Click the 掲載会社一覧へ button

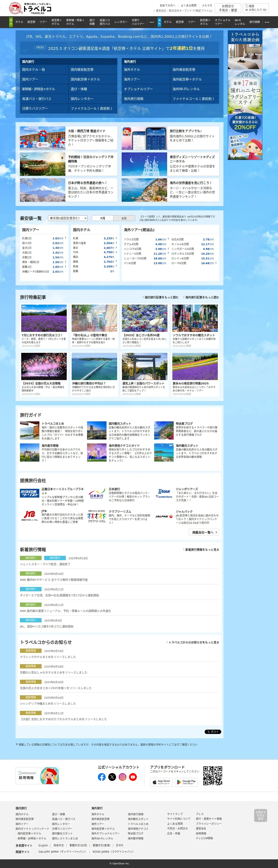pyautogui.click(x=204, y=532)
